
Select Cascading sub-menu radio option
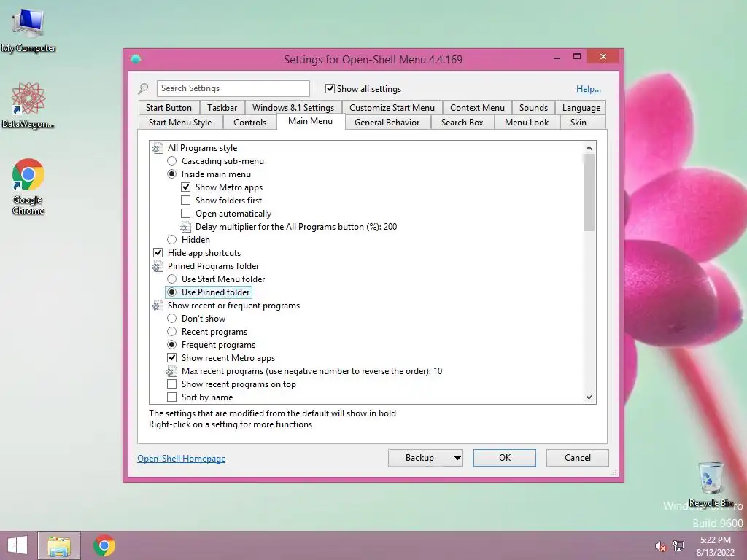tap(172, 161)
